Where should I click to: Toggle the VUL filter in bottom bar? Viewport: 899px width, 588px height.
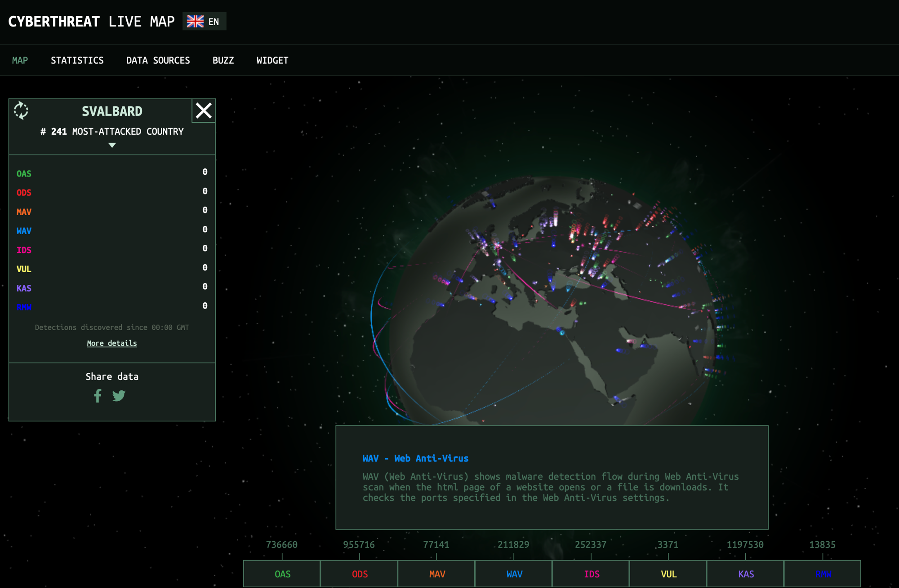(x=668, y=574)
